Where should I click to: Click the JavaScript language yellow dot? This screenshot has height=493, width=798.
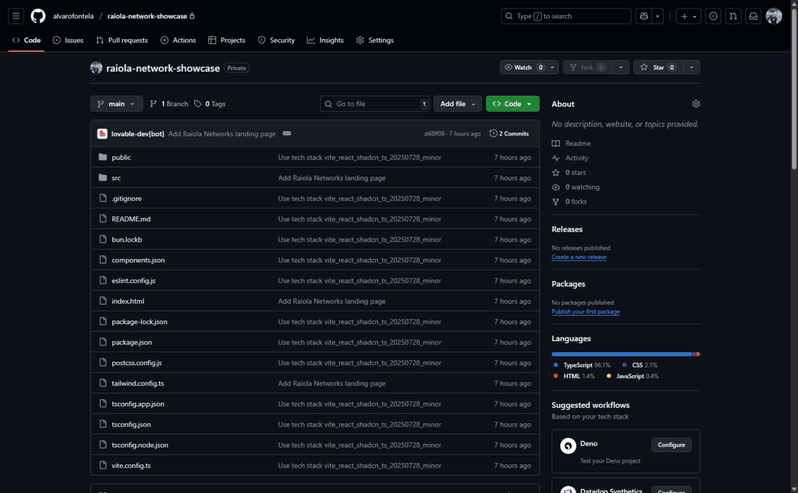coord(609,376)
